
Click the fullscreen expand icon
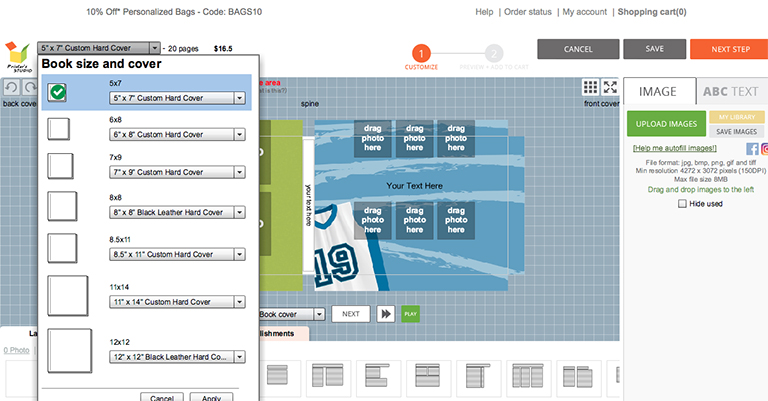[610, 88]
